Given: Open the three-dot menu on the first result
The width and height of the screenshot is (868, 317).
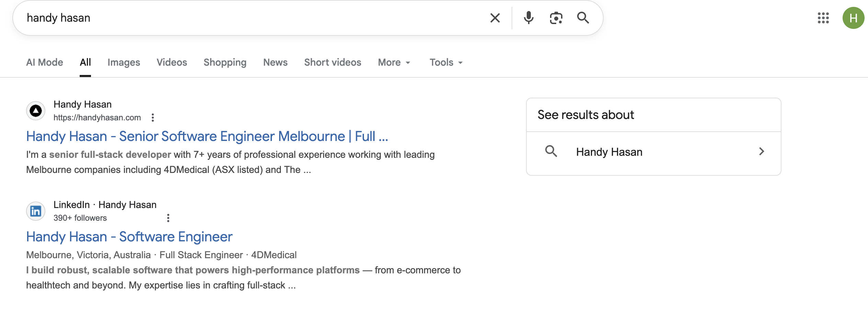Looking at the screenshot, I should (x=152, y=117).
